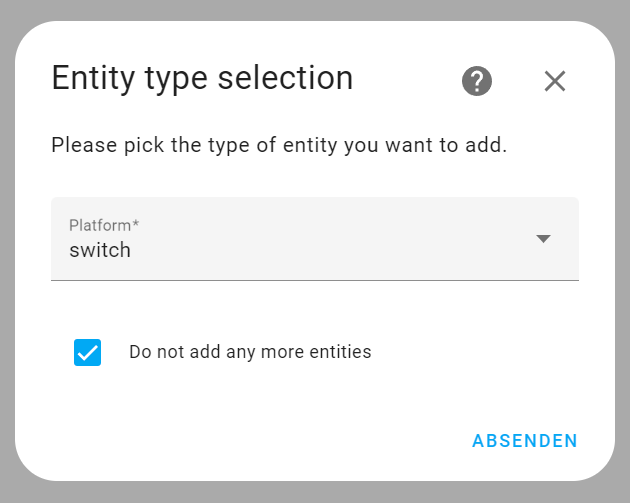Submit with the ABSENDEN button
The height and width of the screenshot is (503, 630).
(x=525, y=441)
